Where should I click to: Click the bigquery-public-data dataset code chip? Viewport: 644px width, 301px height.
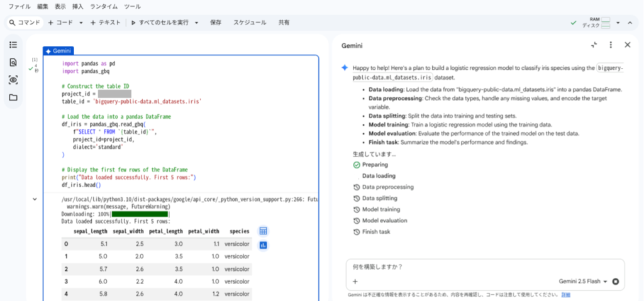(487, 73)
